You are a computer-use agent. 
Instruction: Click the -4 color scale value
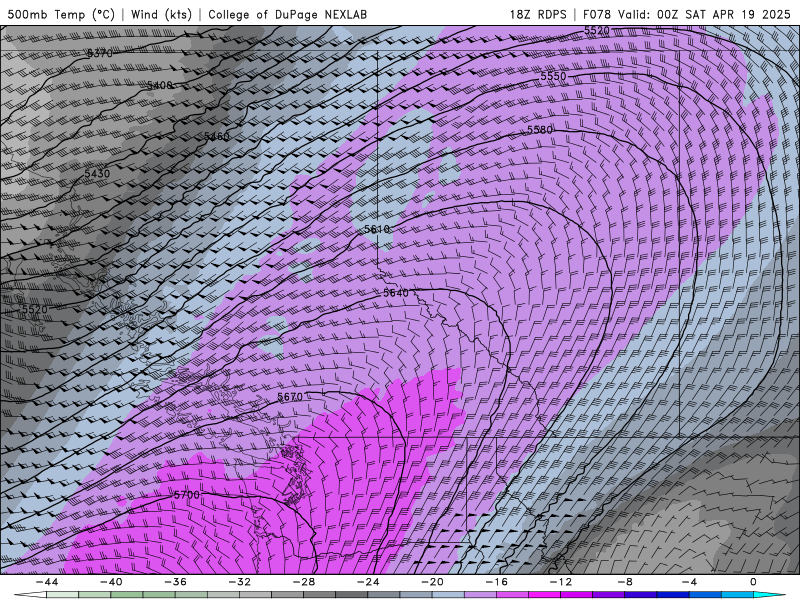(689, 582)
